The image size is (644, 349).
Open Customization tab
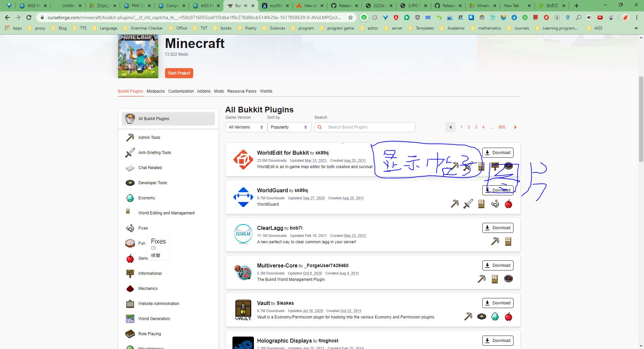click(x=181, y=91)
